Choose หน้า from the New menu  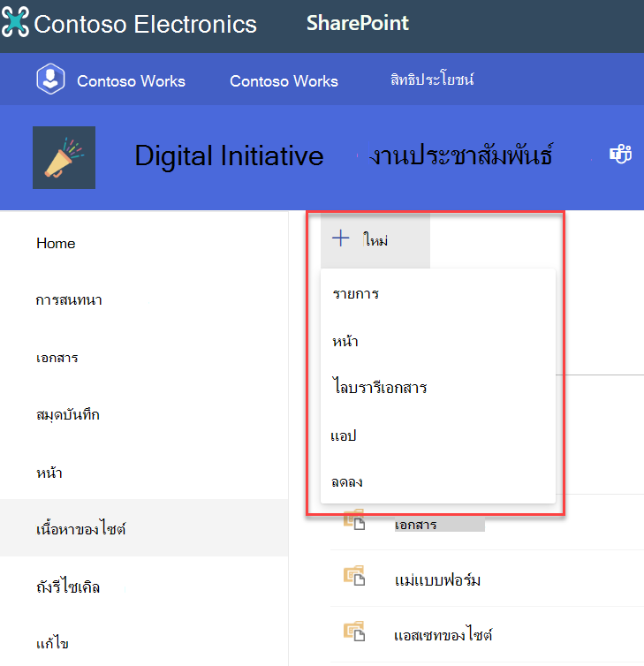click(x=345, y=341)
